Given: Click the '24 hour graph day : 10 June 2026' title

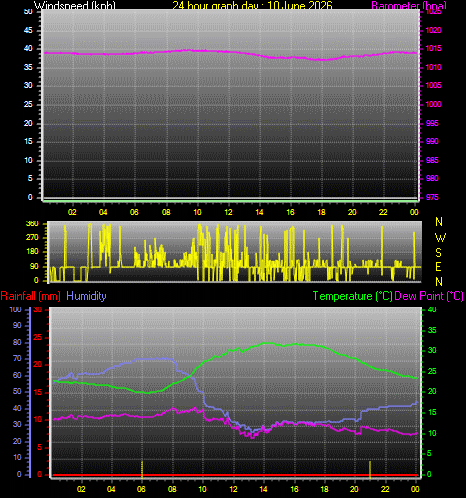Looking at the screenshot, I should [x=252, y=5].
